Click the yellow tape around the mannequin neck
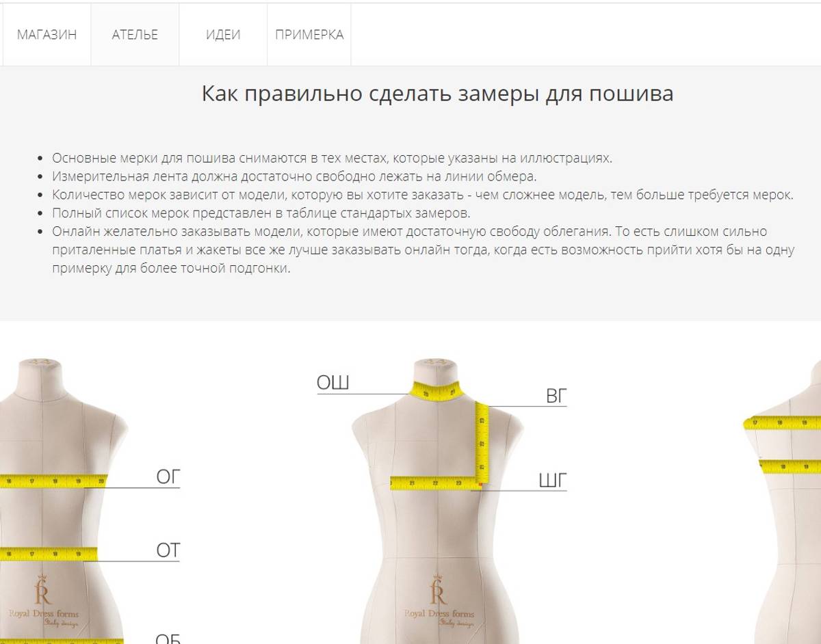The image size is (821, 644). [437, 392]
